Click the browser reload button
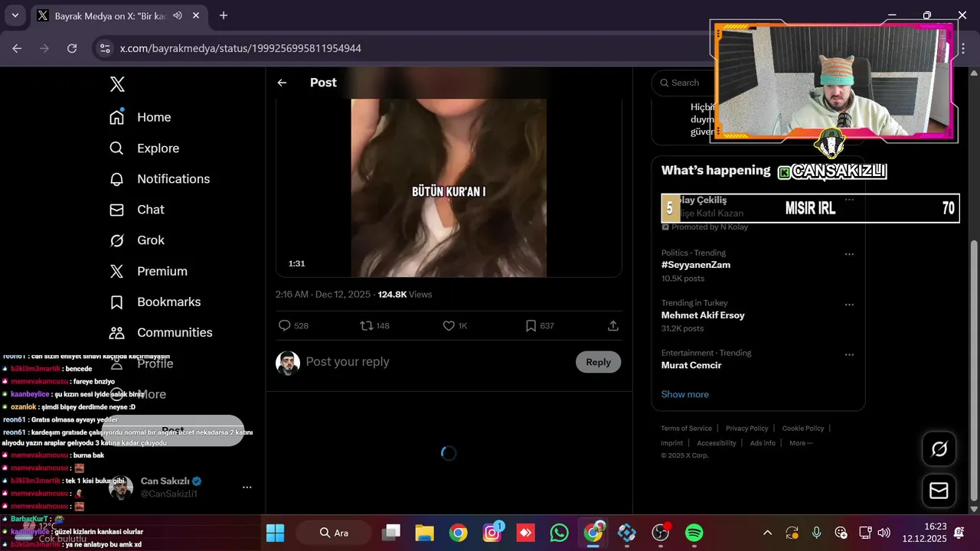 (72, 48)
